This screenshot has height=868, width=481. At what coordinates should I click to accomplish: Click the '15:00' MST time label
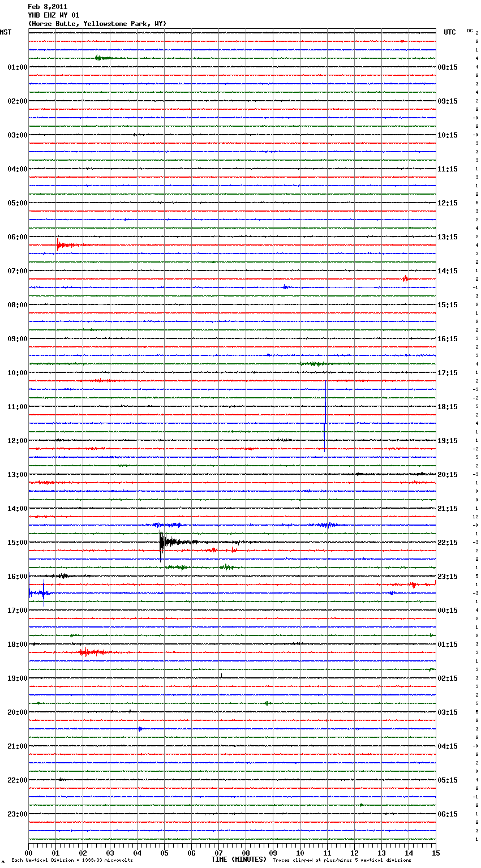pos(17,543)
